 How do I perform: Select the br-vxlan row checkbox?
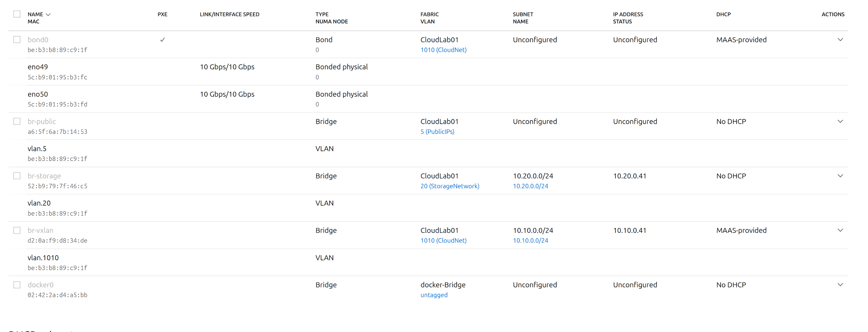[x=17, y=230]
